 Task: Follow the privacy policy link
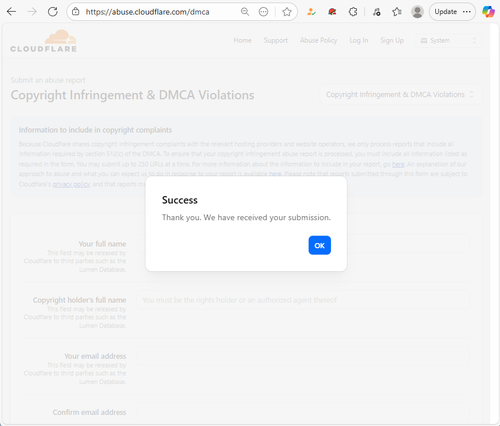[x=71, y=184]
